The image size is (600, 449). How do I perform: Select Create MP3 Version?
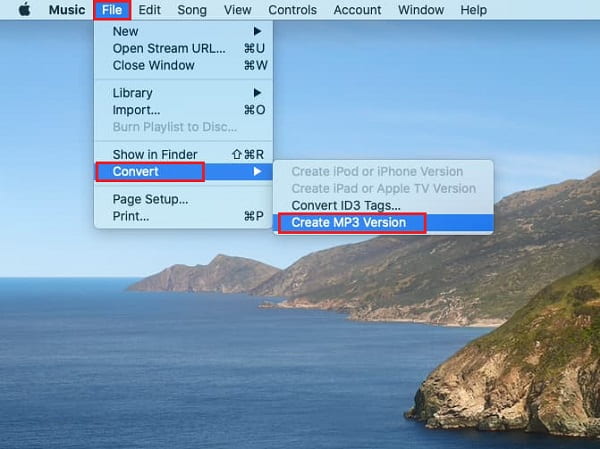pos(383,223)
